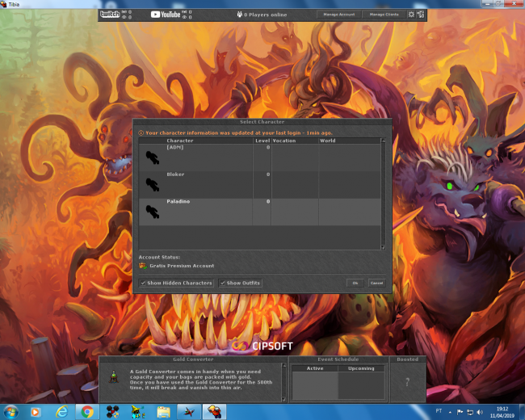This screenshot has width=525, height=420.
Task: Open settings gear icon in top bar
Action: coord(411,15)
